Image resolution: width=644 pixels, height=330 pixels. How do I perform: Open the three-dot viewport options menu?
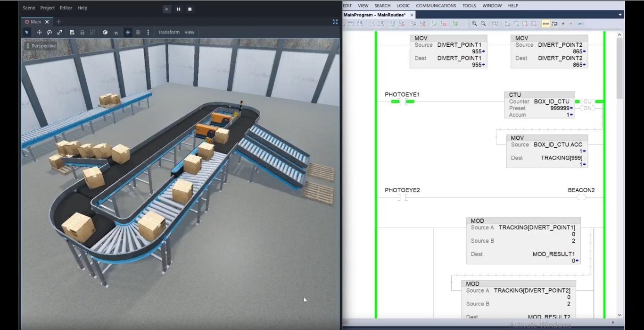pos(148,32)
